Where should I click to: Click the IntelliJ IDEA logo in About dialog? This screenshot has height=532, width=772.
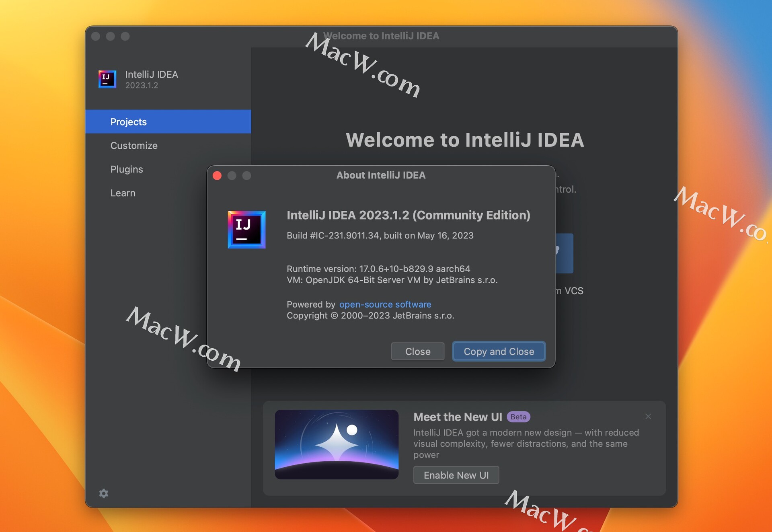pos(246,230)
